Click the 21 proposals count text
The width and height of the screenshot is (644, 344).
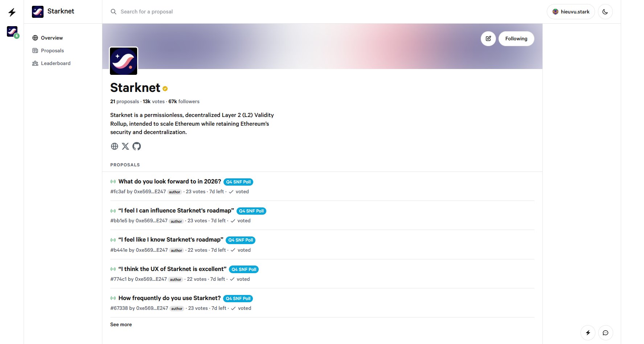[x=125, y=101]
